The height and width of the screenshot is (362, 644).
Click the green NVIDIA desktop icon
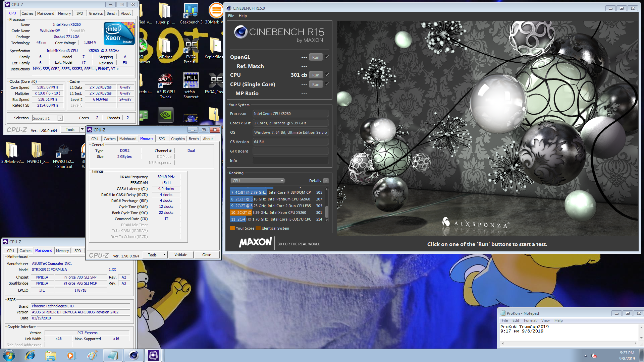[x=166, y=115]
